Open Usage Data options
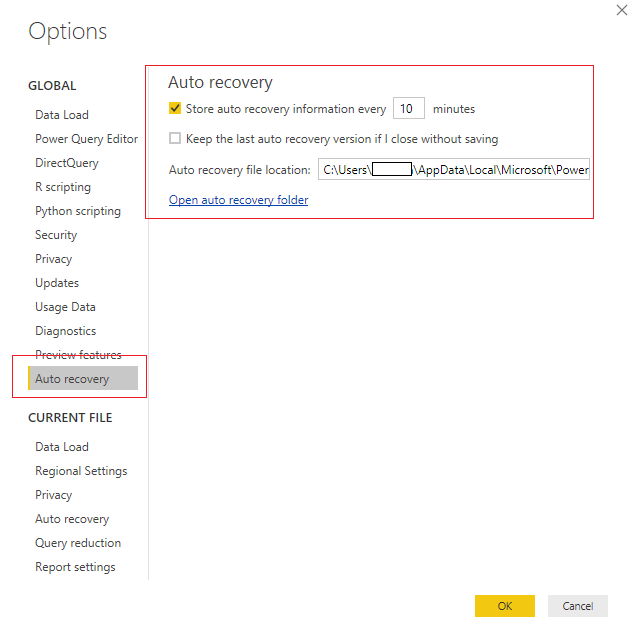The width and height of the screenshot is (638, 638). (x=66, y=307)
